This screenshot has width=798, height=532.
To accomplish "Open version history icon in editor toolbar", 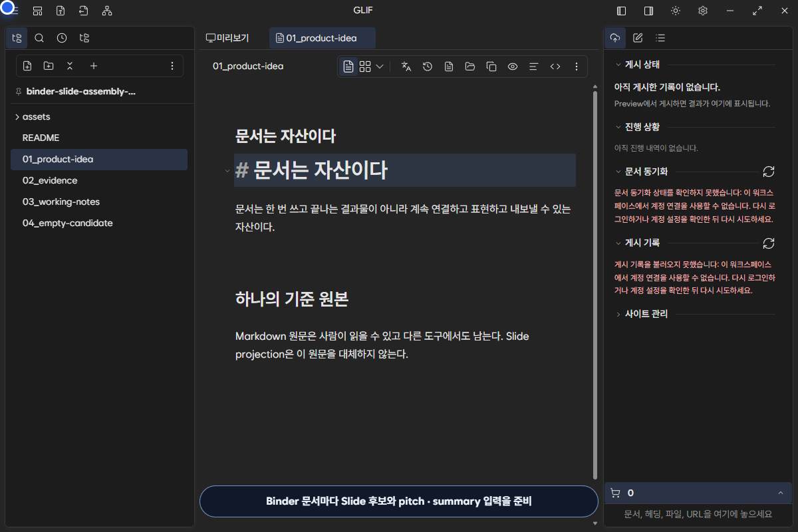I will click(428, 66).
